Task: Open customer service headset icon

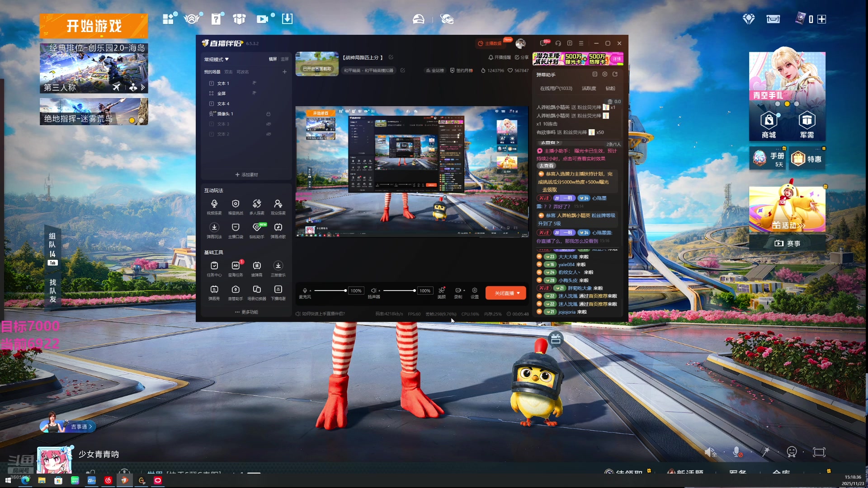Action: tap(558, 43)
